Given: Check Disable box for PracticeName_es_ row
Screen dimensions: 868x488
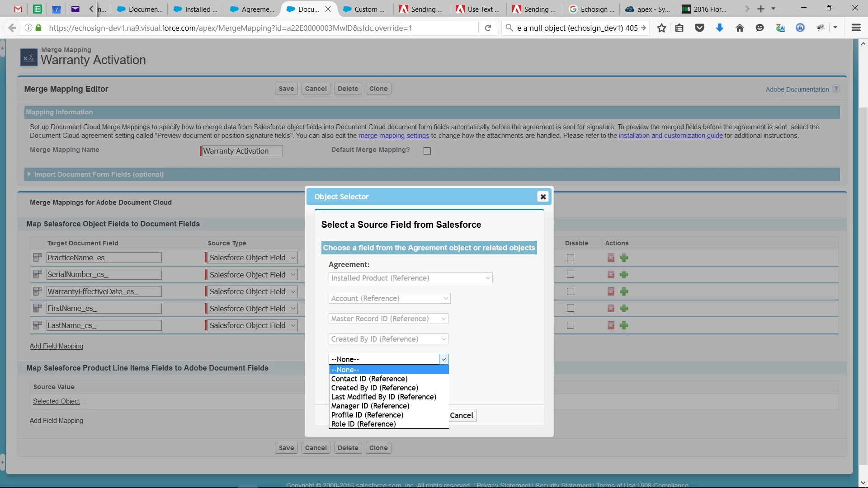Looking at the screenshot, I should pos(571,258).
